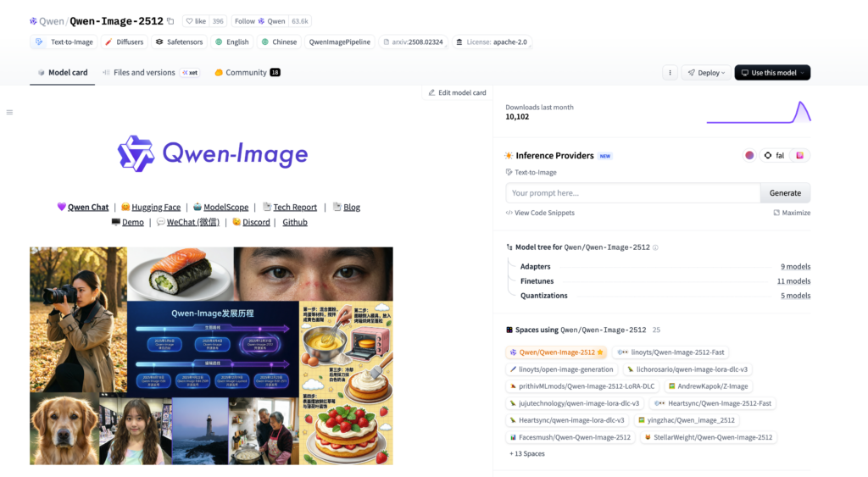Follow the Qwen organization
The width and height of the screenshot is (868, 477).
click(259, 21)
